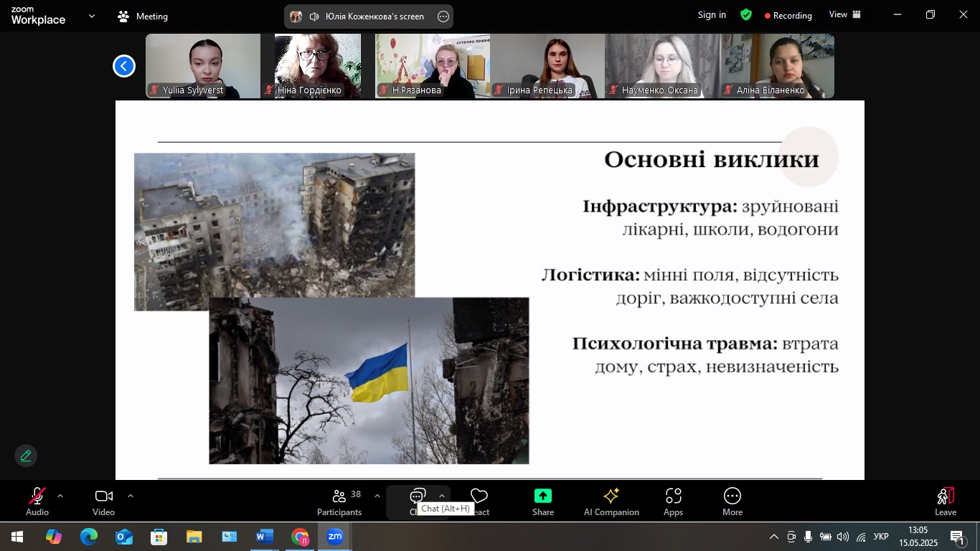Click the Sign in link
The image size is (980, 551).
712,15
